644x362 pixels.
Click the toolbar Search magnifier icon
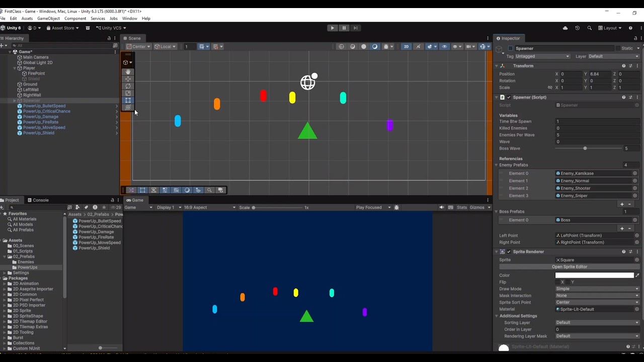tap(589, 28)
